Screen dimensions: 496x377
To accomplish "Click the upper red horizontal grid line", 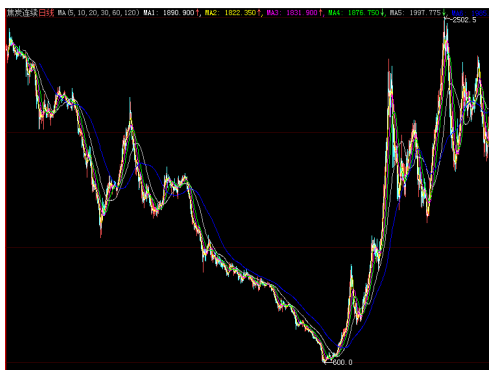I will (x=247, y=133).
